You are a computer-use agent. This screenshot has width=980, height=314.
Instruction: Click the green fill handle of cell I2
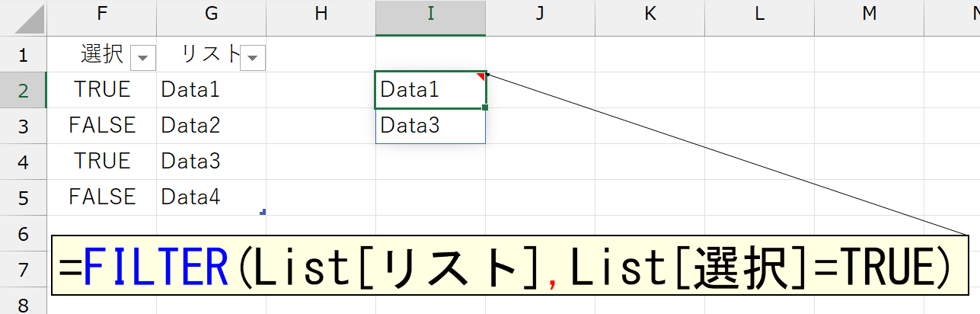point(485,107)
